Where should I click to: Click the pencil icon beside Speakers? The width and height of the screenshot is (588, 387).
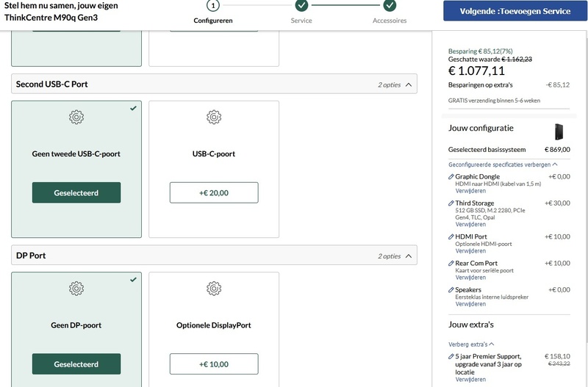click(451, 290)
